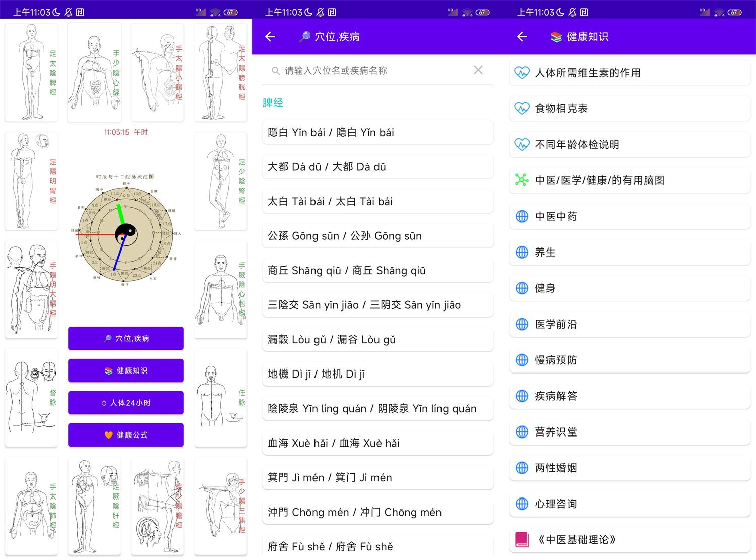This screenshot has height=560, width=756.
Task: Tap the back arrow on the 健康知识 screen
Action: (x=522, y=36)
